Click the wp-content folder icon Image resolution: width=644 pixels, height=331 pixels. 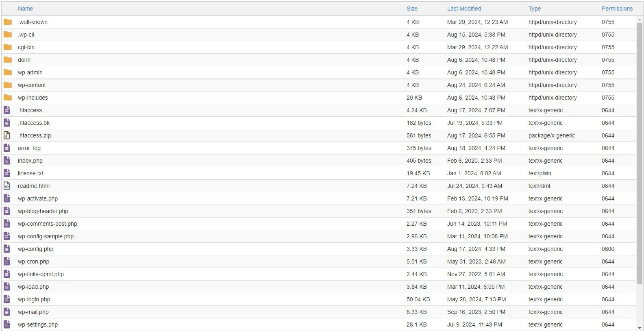(7, 85)
